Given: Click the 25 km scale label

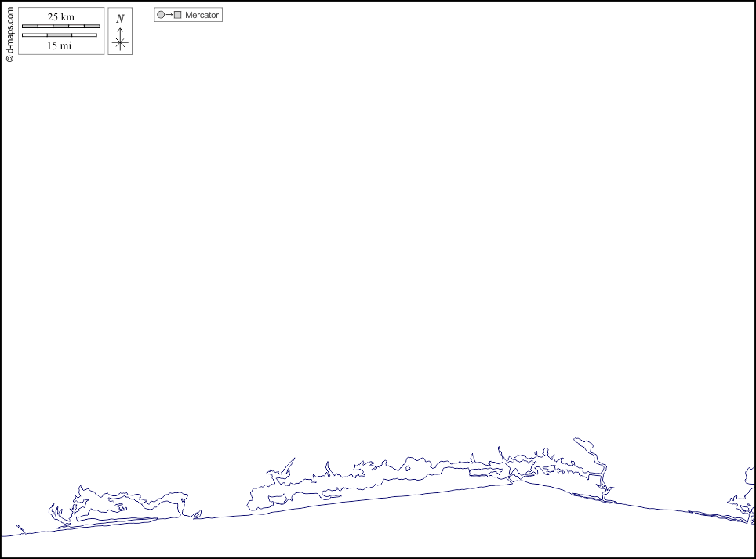Looking at the screenshot, I should point(60,16).
